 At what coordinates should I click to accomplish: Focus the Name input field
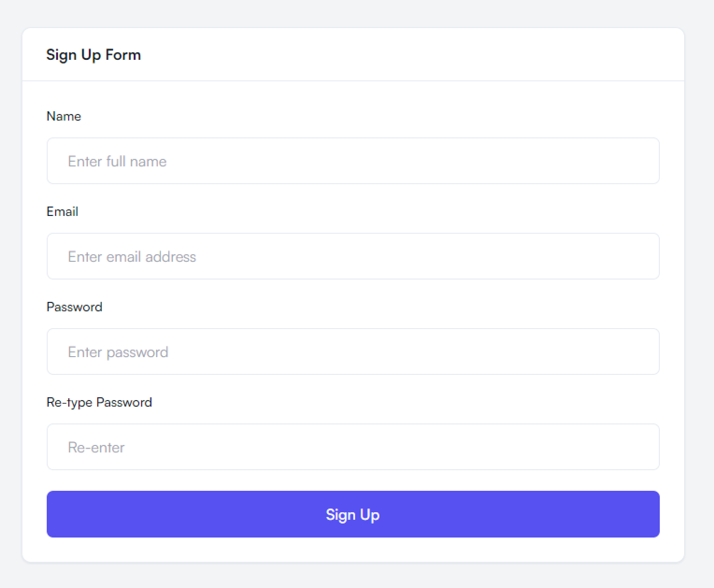[x=353, y=161]
